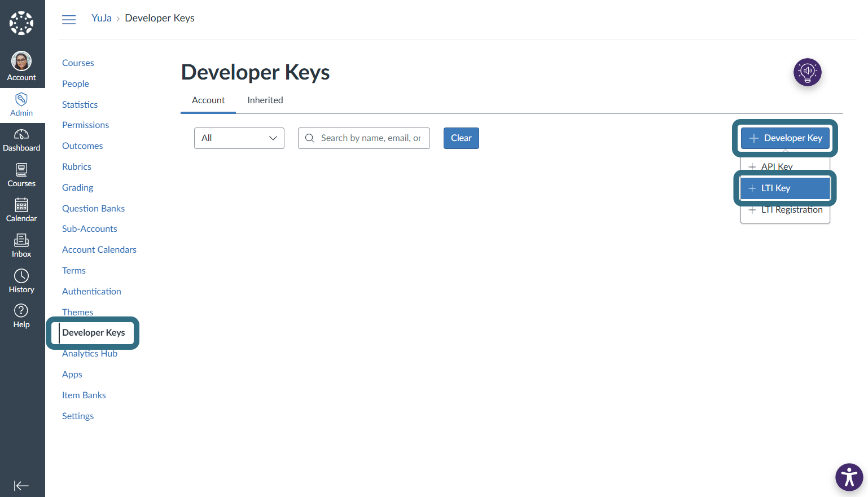This screenshot has width=868, height=497.
Task: Open the Analytics Hub link
Action: pyautogui.click(x=90, y=354)
